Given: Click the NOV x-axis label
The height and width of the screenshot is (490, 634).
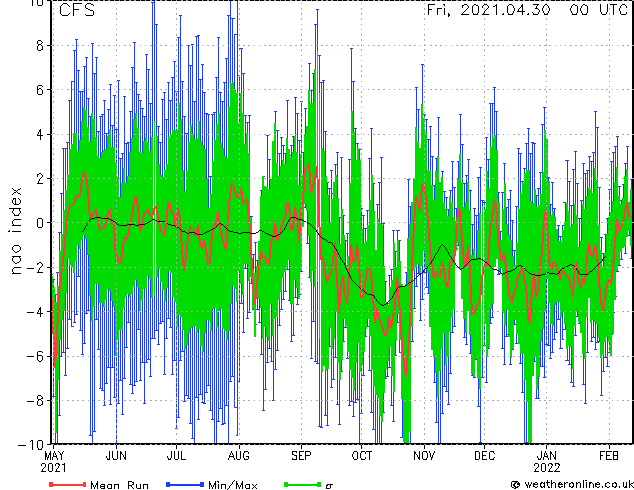Looking at the screenshot, I should coord(424,456).
